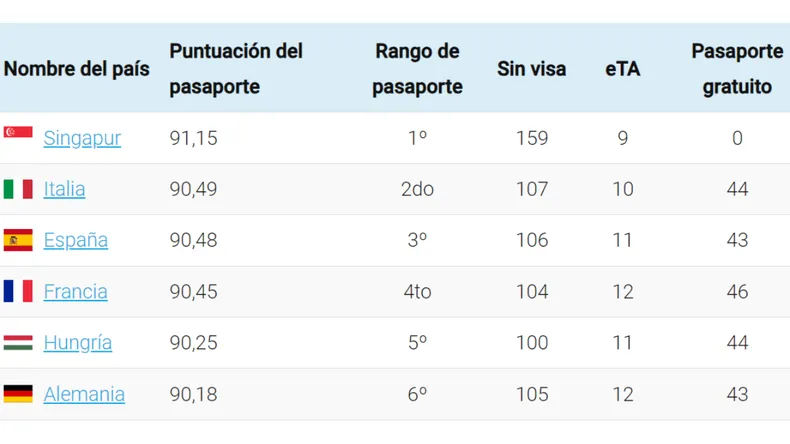Viewport: 790px width, 444px height.
Task: Click the Sin visa column header
Action: [532, 69]
